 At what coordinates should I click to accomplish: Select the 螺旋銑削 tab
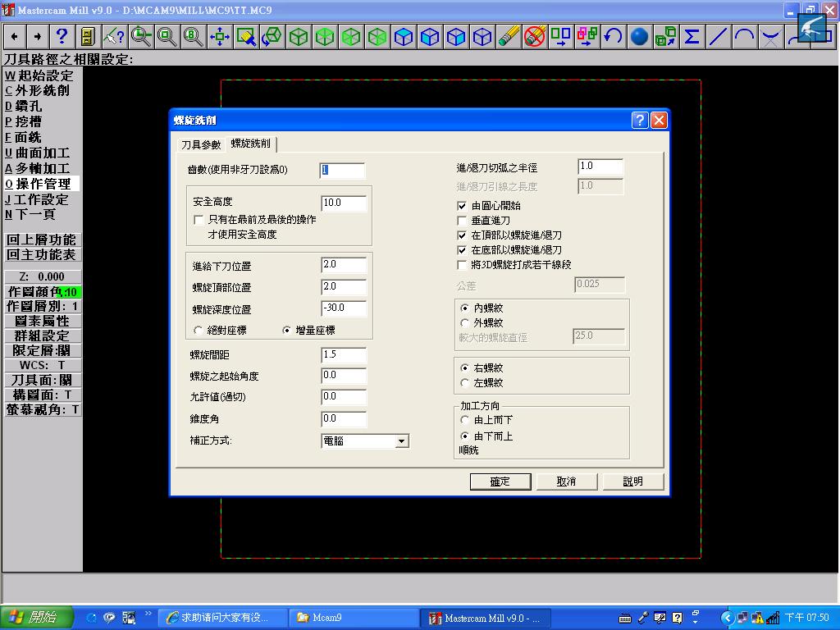pyautogui.click(x=251, y=144)
